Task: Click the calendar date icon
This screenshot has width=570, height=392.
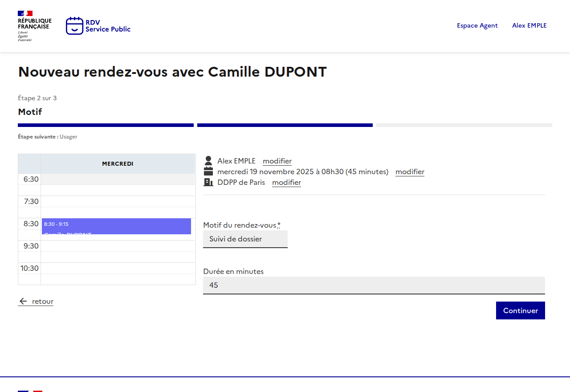Action: [208, 171]
